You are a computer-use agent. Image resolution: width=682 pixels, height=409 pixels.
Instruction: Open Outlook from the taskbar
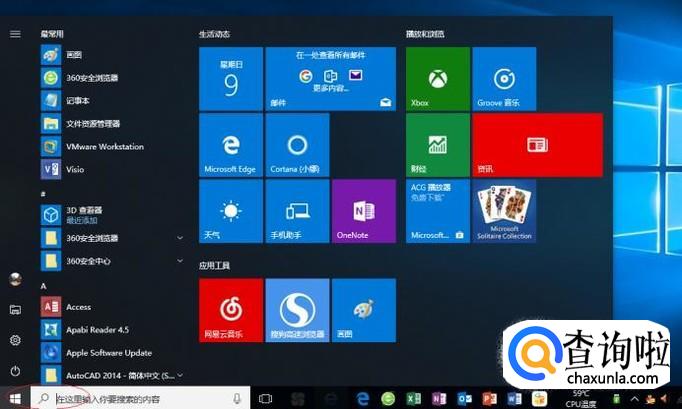464,399
